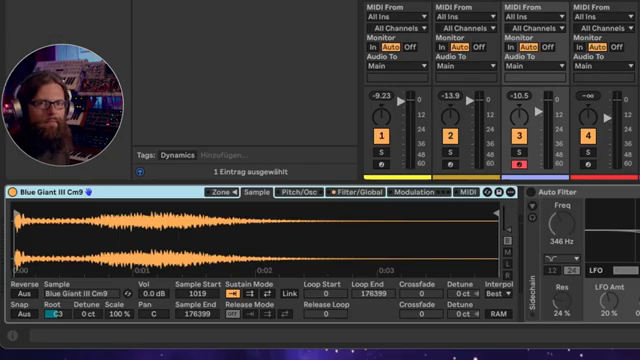Click the Release Mode Off button
The height and width of the screenshot is (360, 640).
click(233, 314)
